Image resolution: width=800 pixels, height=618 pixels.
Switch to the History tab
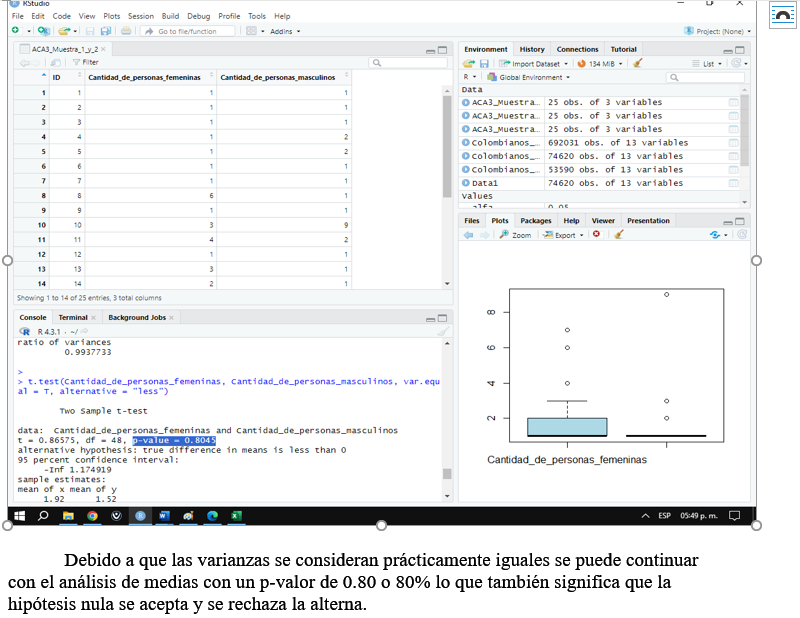pos(532,49)
